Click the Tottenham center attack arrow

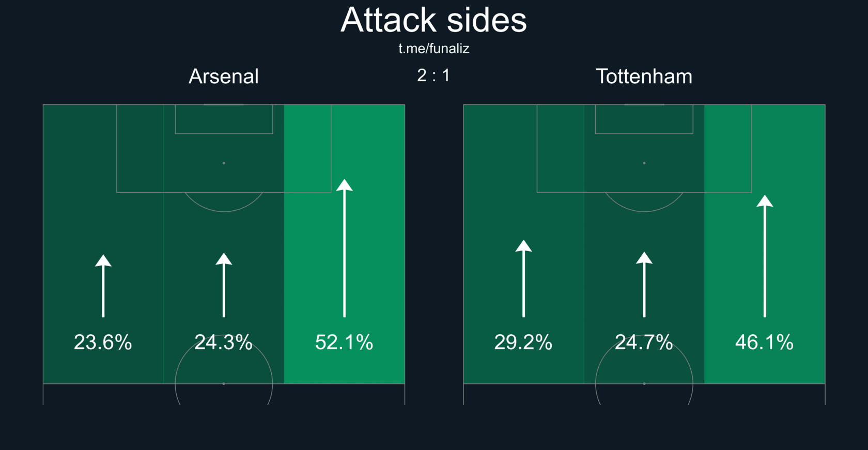tap(644, 284)
